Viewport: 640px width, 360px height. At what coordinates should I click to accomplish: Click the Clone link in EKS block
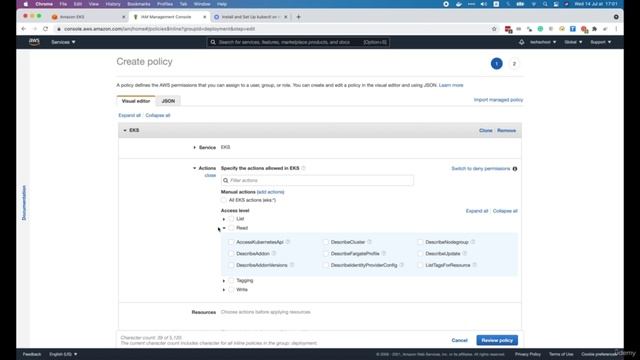[485, 130]
